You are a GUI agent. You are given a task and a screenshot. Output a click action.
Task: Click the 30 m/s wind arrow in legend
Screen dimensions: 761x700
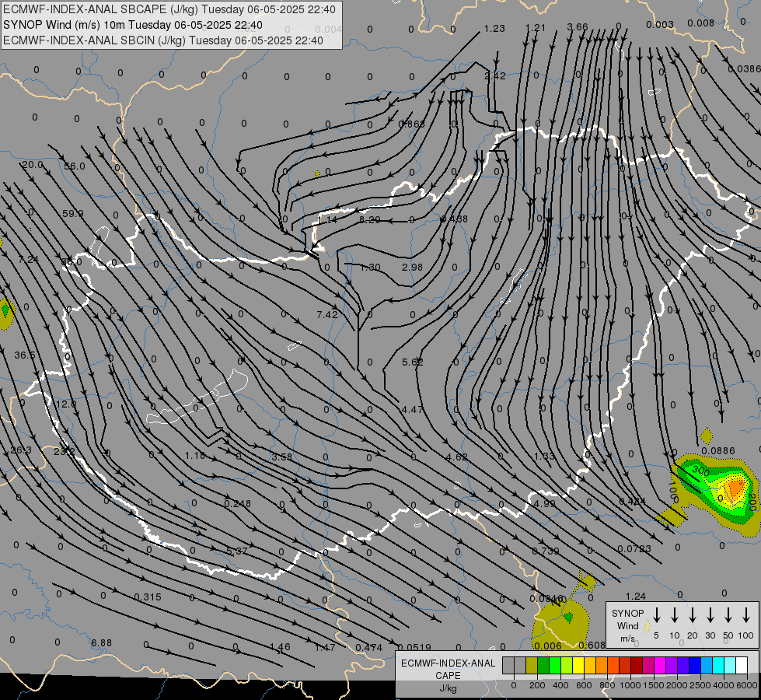click(x=710, y=615)
